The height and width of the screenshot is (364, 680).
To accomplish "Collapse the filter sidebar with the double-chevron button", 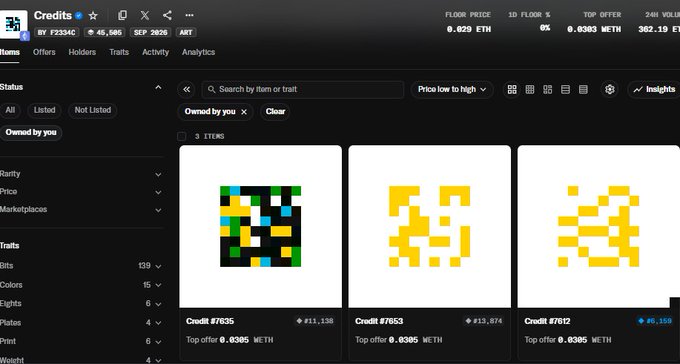I will [x=186, y=89].
